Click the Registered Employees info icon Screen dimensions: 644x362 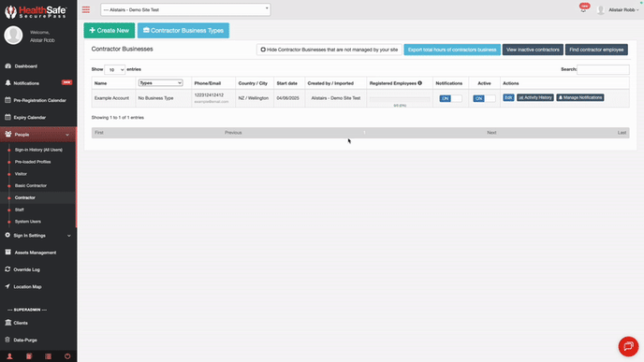pyautogui.click(x=419, y=83)
